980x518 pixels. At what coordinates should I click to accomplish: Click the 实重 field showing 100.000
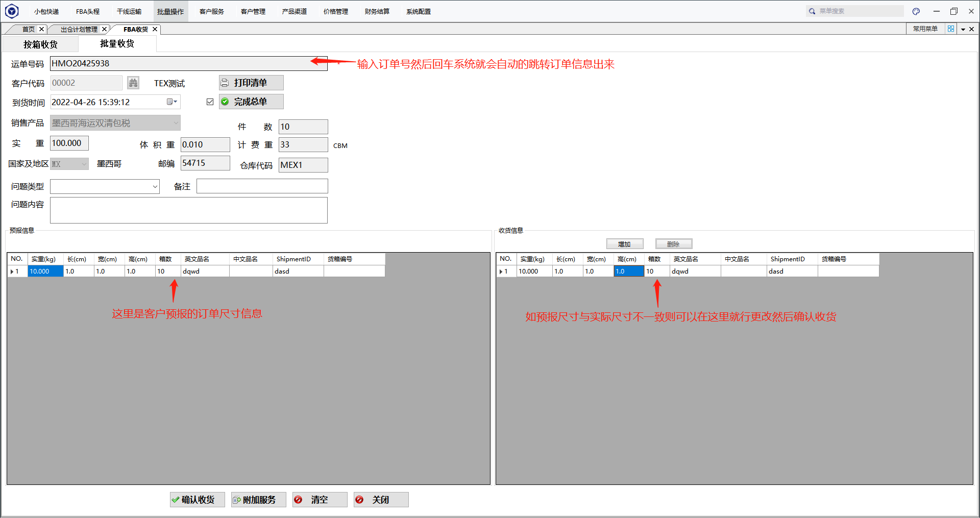tap(69, 143)
